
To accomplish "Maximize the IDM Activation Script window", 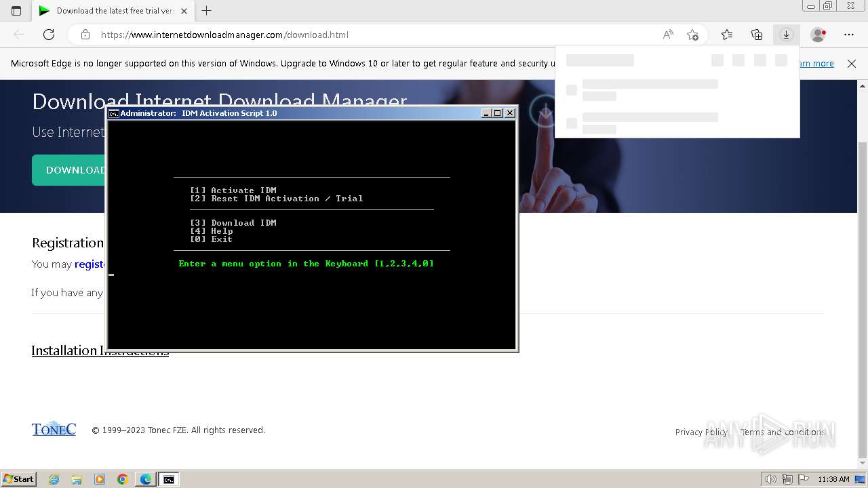I will pyautogui.click(x=497, y=113).
